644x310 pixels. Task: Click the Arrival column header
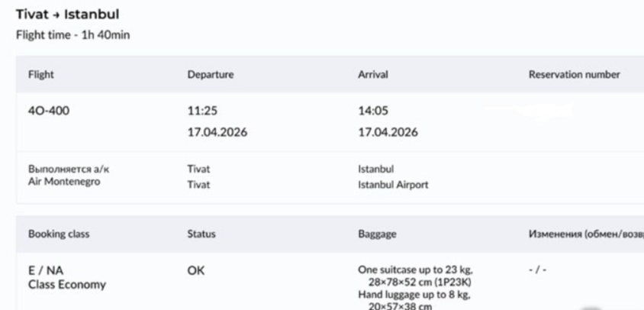pos(373,74)
